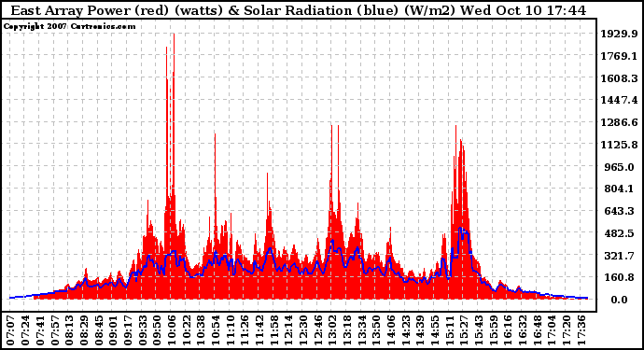644x350 pixels.
Task: Click the 13:50 time label
Action: 377,330
